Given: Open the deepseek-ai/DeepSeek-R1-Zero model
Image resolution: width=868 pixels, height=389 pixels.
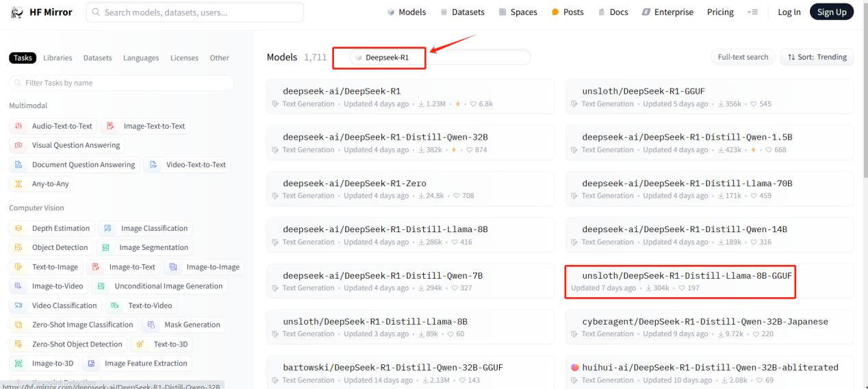Looking at the screenshot, I should click(411, 188).
